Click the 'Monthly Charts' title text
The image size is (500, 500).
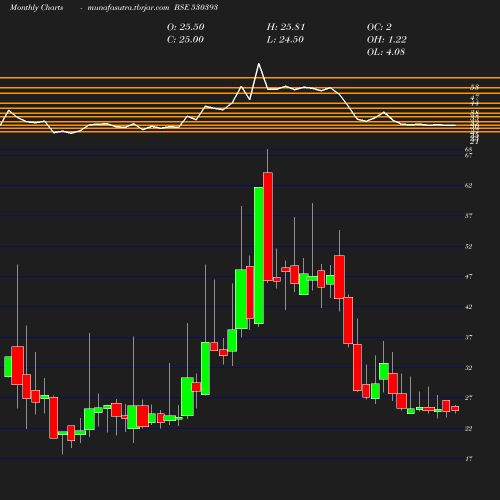(x=36, y=8)
